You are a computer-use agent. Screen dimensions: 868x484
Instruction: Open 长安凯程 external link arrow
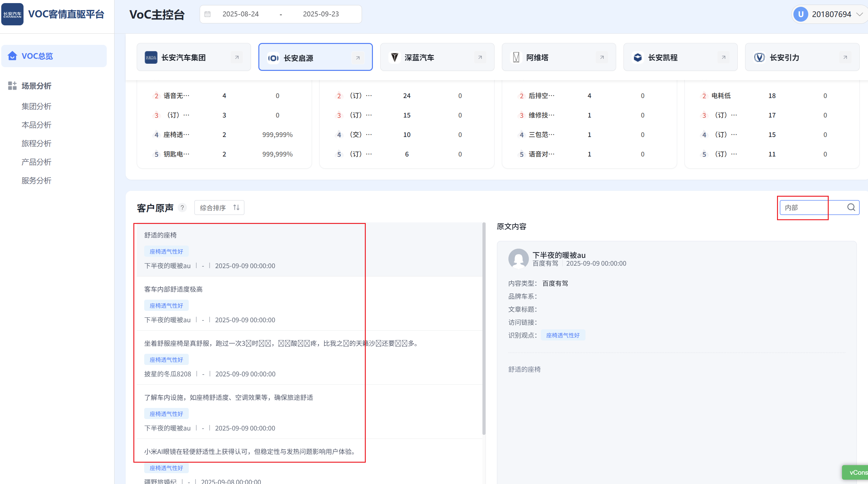pos(723,57)
